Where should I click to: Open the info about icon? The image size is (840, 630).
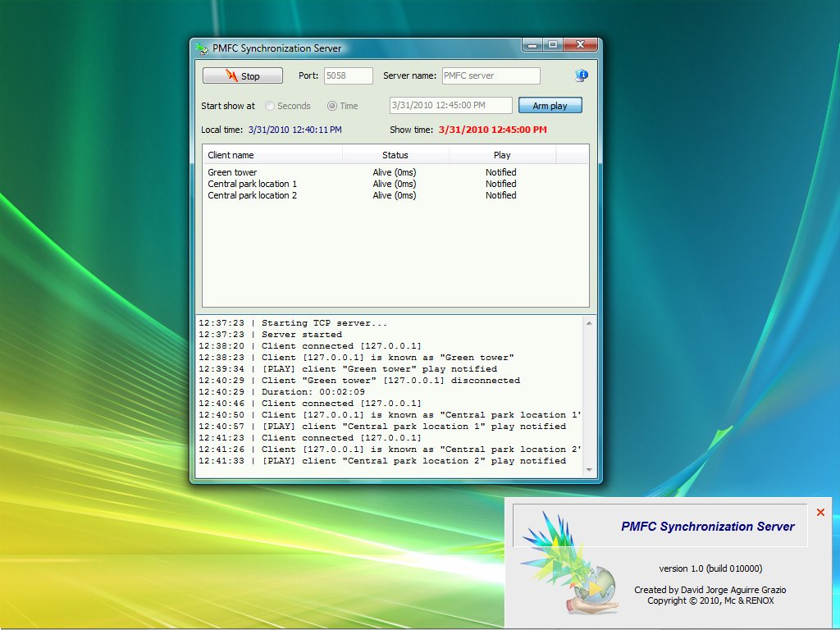582,75
